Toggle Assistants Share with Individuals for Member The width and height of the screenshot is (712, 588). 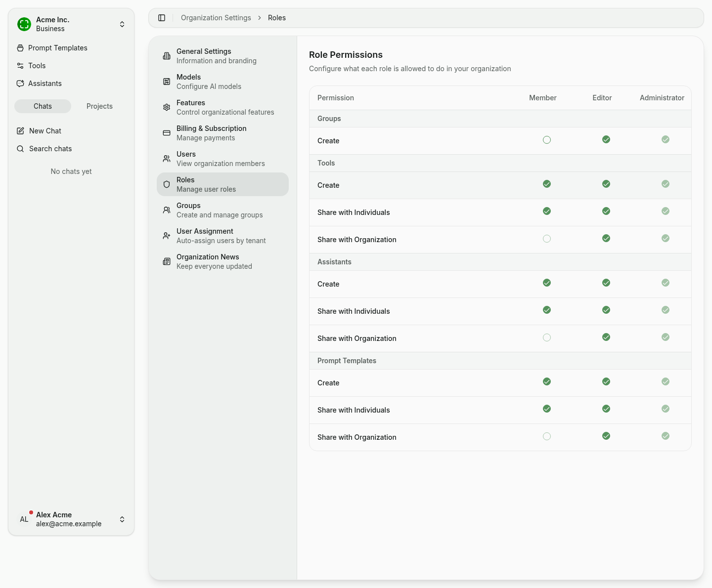tap(547, 310)
